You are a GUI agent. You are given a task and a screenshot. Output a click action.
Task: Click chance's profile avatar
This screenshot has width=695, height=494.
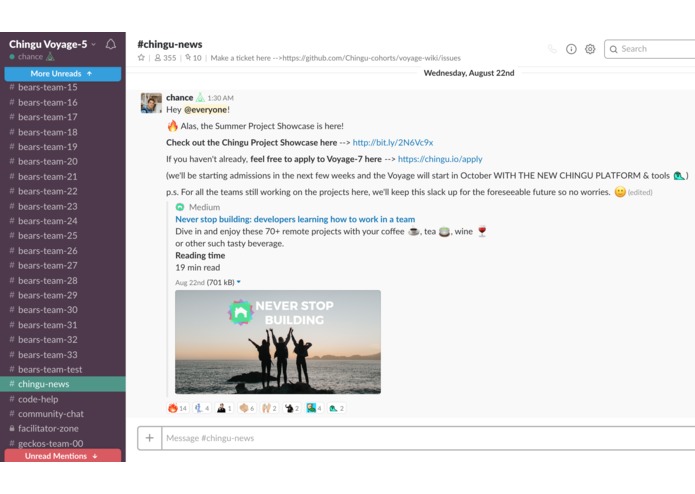151,103
